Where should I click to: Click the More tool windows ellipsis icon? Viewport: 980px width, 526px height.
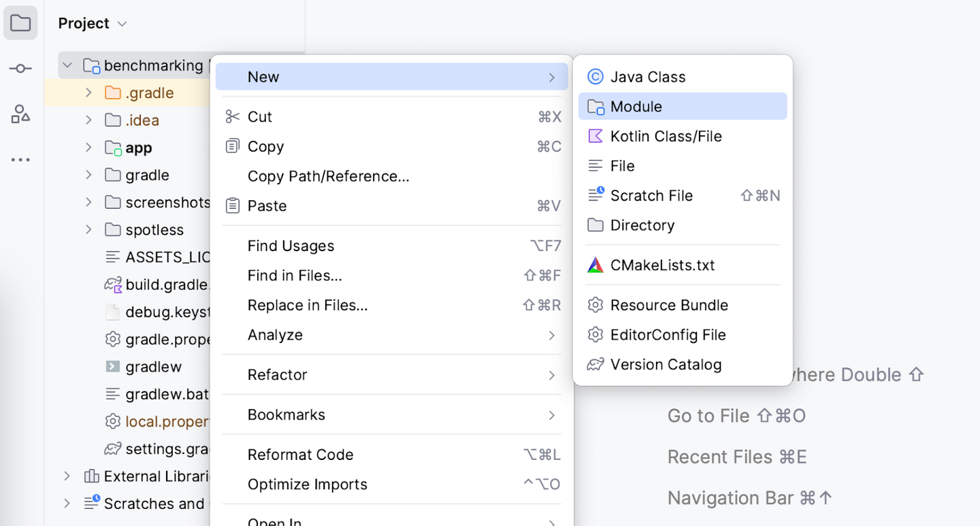point(20,160)
